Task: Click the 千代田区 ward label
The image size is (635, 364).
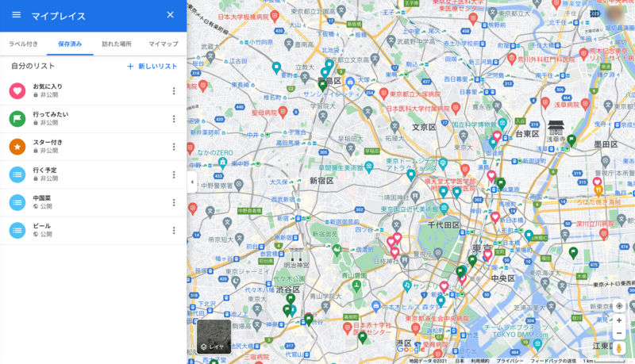Action: click(x=444, y=225)
